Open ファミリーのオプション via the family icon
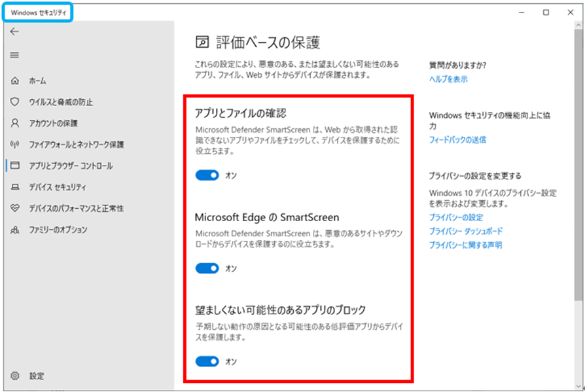This screenshot has width=585, height=392. (14, 229)
